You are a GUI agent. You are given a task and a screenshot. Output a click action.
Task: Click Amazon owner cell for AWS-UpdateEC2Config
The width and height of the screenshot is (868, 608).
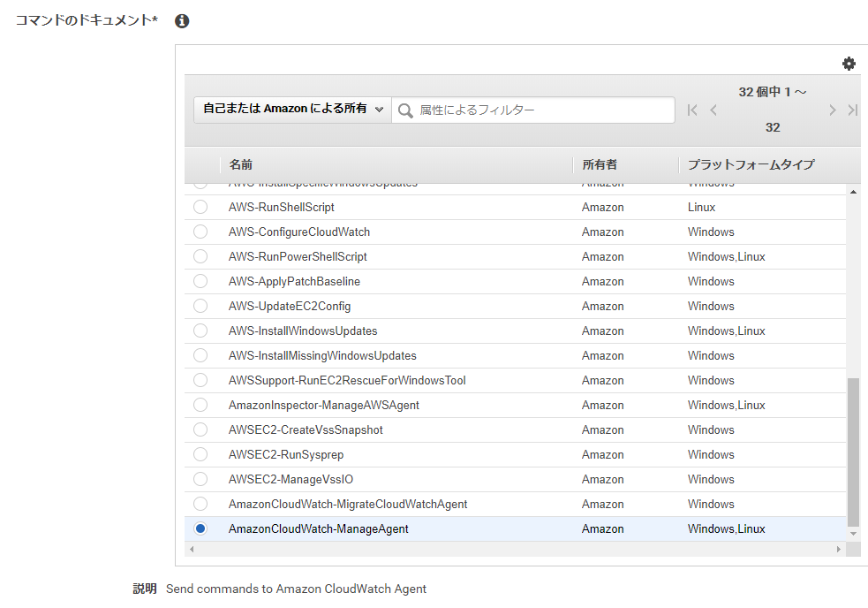pyautogui.click(x=603, y=306)
